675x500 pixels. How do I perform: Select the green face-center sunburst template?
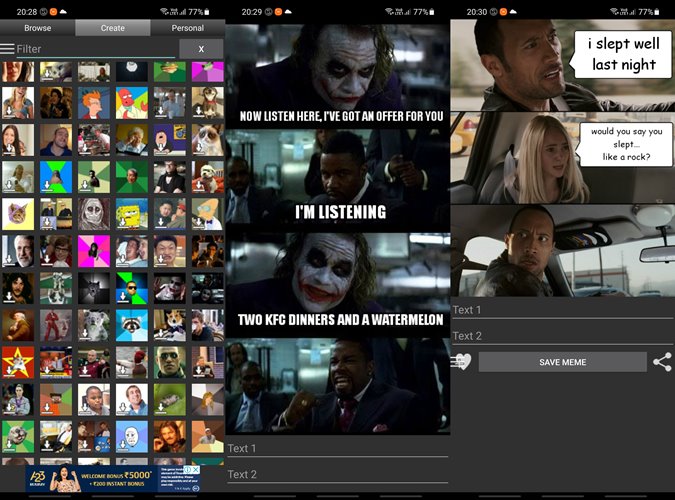point(132,177)
